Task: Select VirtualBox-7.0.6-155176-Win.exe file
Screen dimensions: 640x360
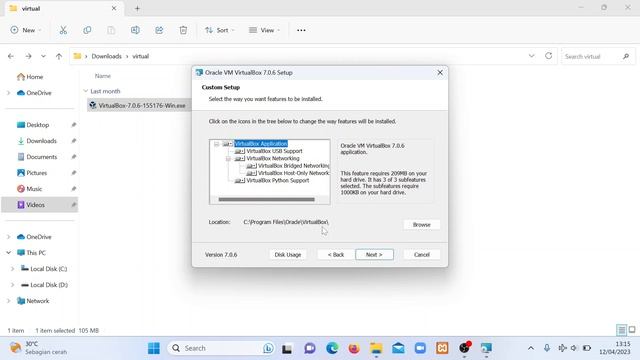Action: 138,106
